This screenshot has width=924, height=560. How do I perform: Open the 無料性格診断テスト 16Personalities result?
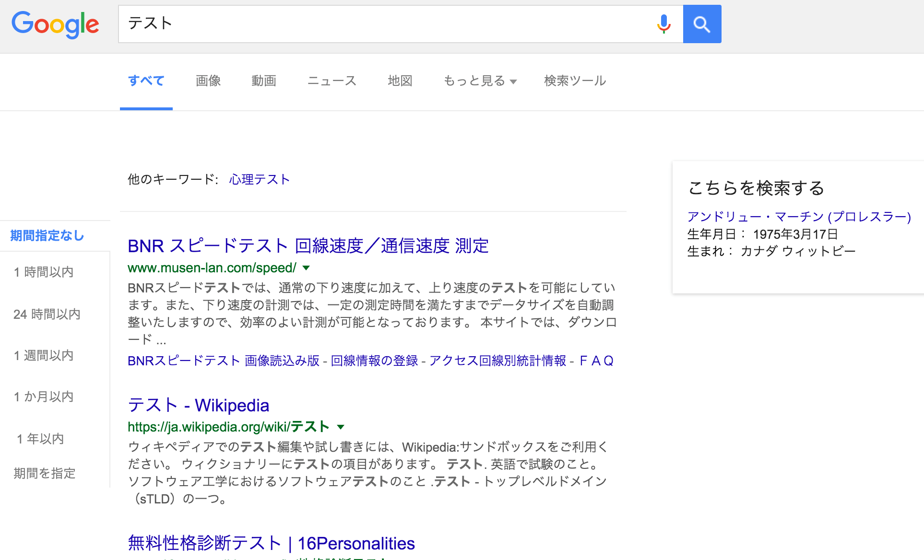coord(271,543)
